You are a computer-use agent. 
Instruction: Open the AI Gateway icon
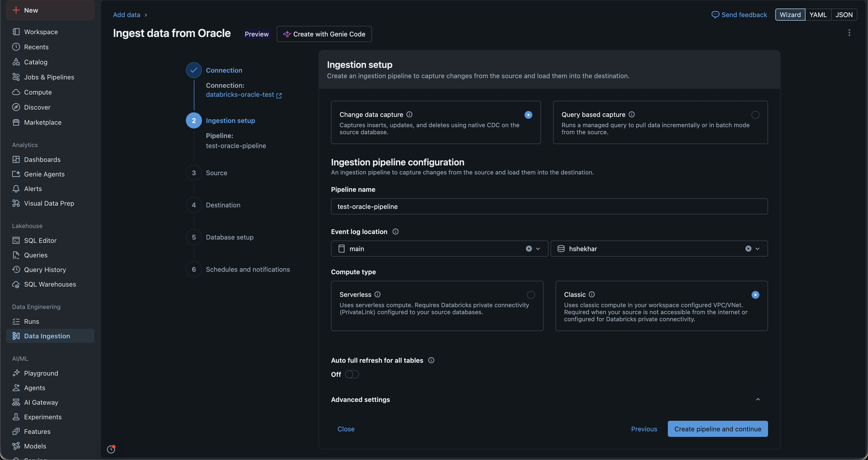click(16, 402)
